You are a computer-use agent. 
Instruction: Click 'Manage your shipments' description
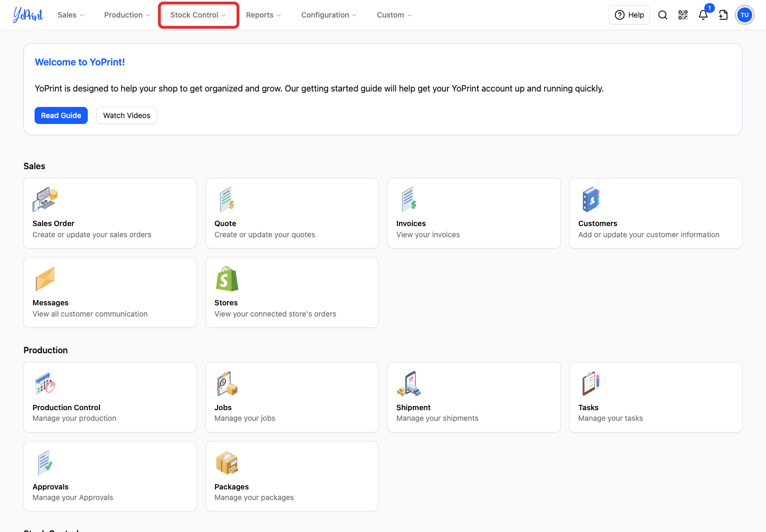[437, 418]
